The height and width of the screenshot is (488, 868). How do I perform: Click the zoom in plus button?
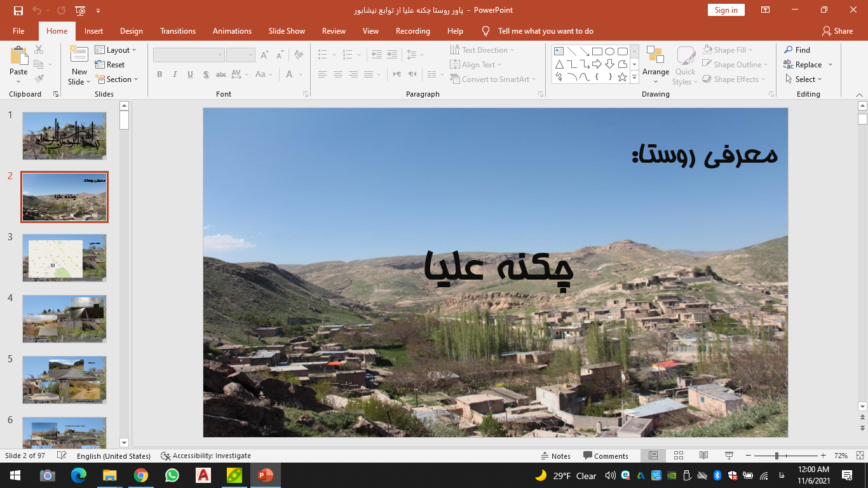click(x=824, y=456)
